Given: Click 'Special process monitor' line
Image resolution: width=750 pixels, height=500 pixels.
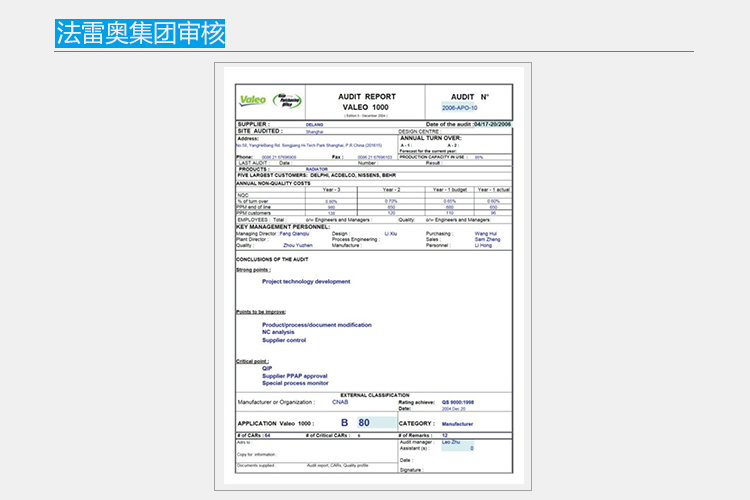Looking at the screenshot, I should 295,383.
